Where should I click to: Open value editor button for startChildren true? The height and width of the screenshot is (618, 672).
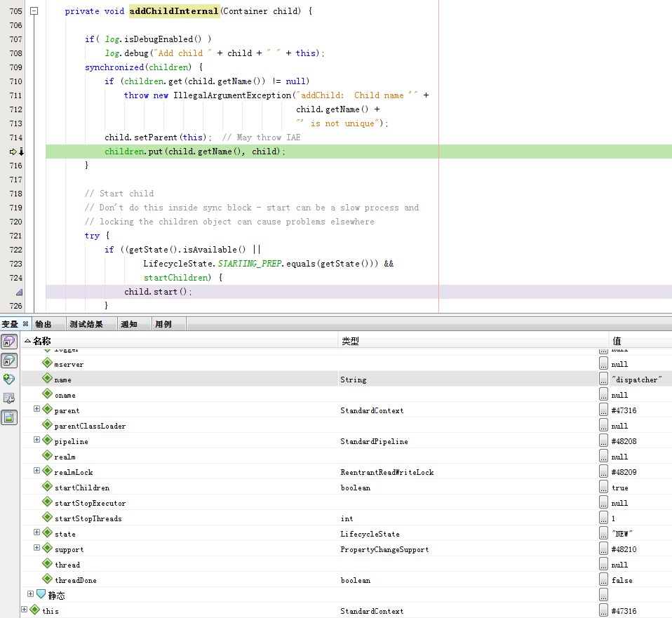(x=603, y=487)
